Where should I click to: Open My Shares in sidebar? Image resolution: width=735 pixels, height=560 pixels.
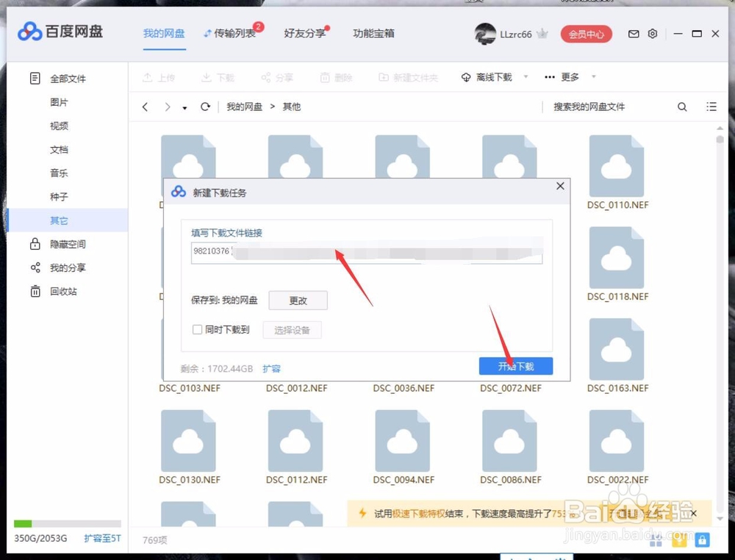pyautogui.click(x=57, y=268)
